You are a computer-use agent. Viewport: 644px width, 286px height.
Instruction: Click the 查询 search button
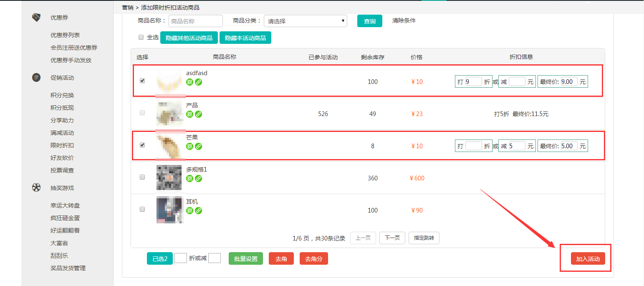point(369,21)
